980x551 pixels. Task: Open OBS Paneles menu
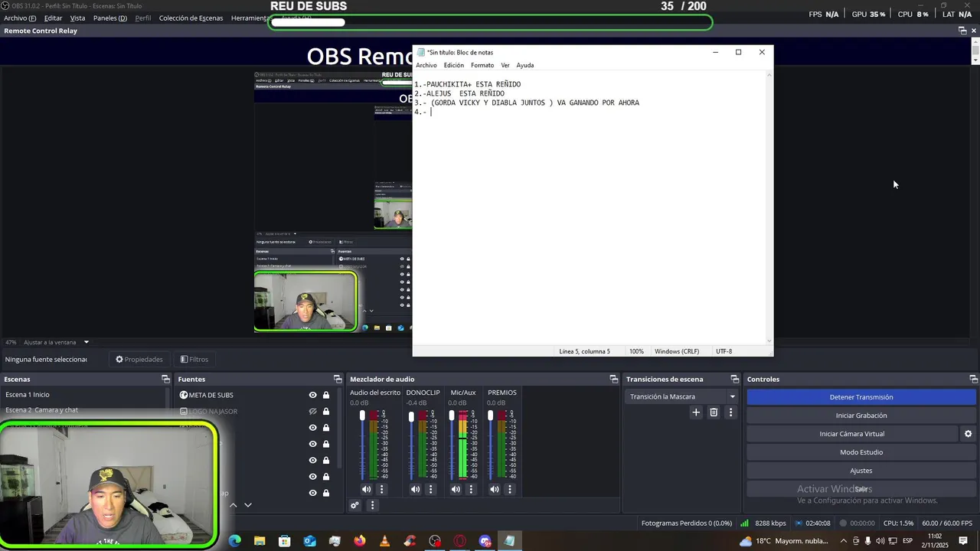coord(110,18)
